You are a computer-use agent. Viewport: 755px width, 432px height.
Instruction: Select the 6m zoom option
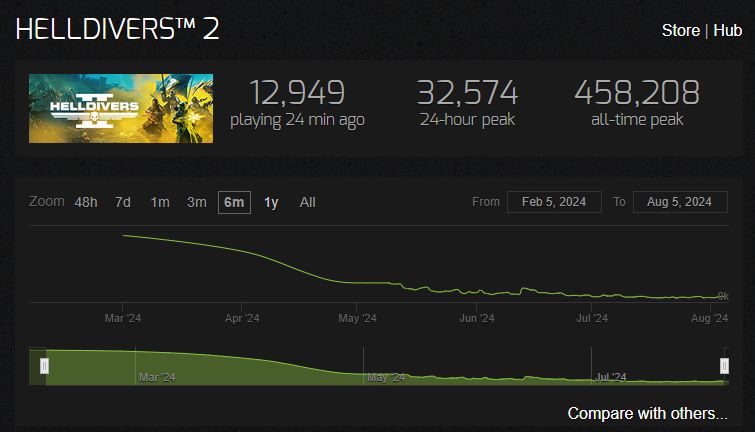pos(234,202)
